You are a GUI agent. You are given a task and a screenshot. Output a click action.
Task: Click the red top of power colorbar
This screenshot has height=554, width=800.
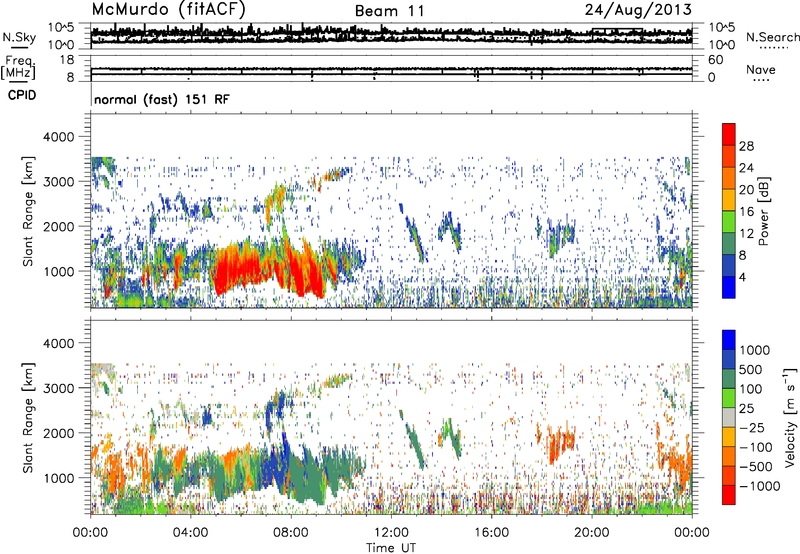point(729,134)
